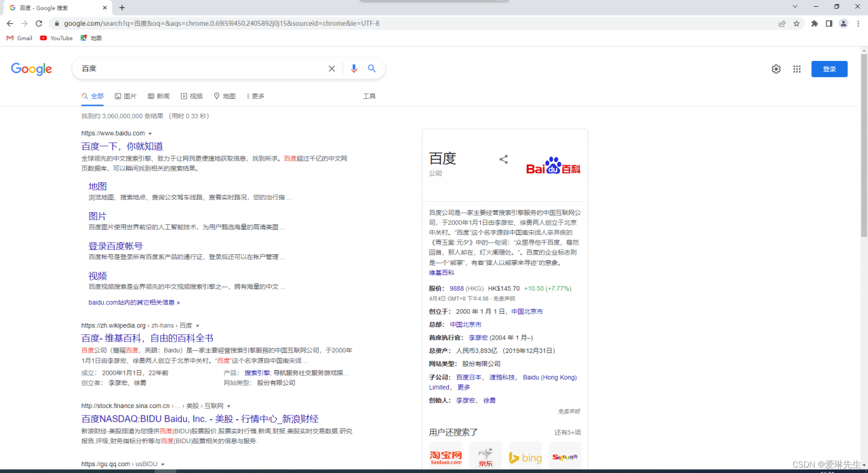The height and width of the screenshot is (473, 868).
Task: Open the 百度一下，你就知道 result
Action: pyautogui.click(x=122, y=146)
